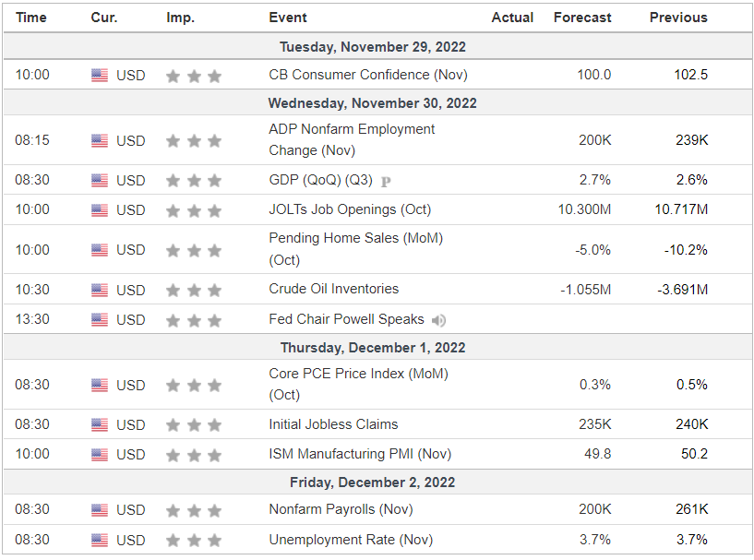The height and width of the screenshot is (560, 754).
Task: Click the US flag beside Unemployment Rate row
Action: coord(100,541)
